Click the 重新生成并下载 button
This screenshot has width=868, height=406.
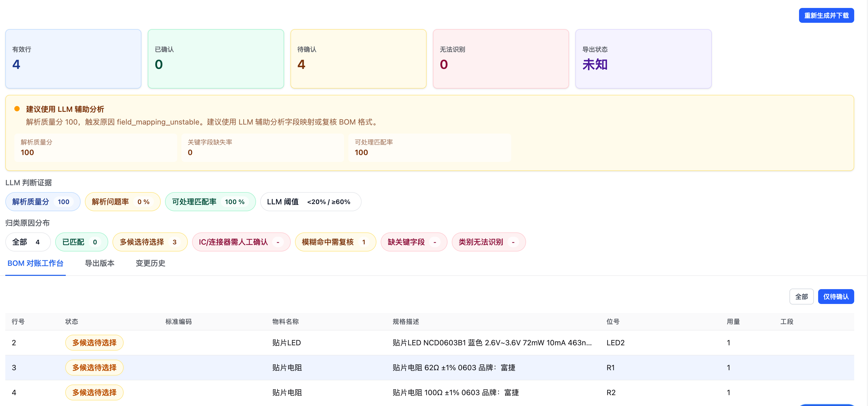point(826,15)
